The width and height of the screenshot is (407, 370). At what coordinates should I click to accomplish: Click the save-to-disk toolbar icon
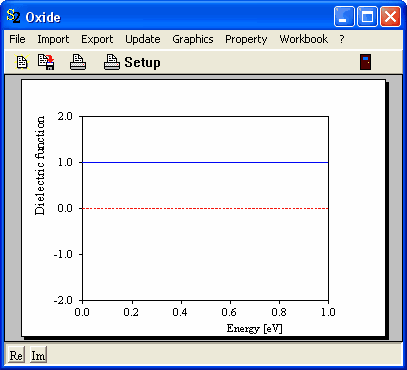[x=46, y=62]
